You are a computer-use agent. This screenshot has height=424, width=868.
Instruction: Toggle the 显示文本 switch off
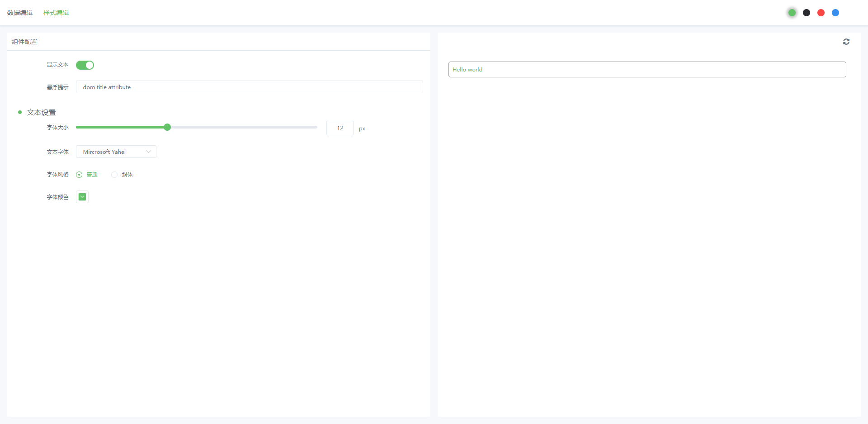pyautogui.click(x=85, y=65)
